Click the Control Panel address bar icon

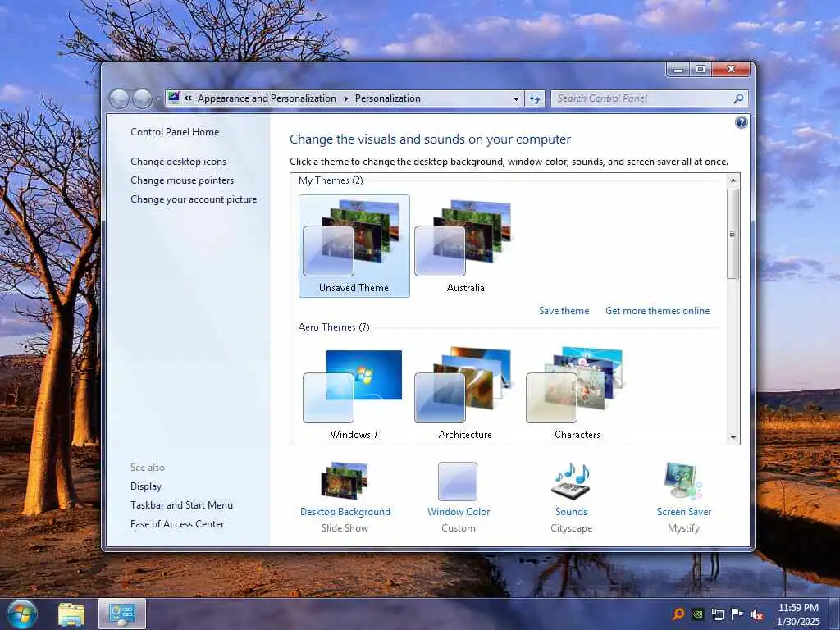tap(174, 98)
